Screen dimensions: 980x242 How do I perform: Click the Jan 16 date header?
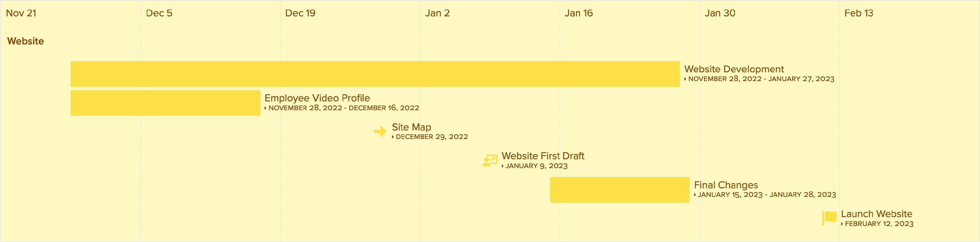[578, 13]
